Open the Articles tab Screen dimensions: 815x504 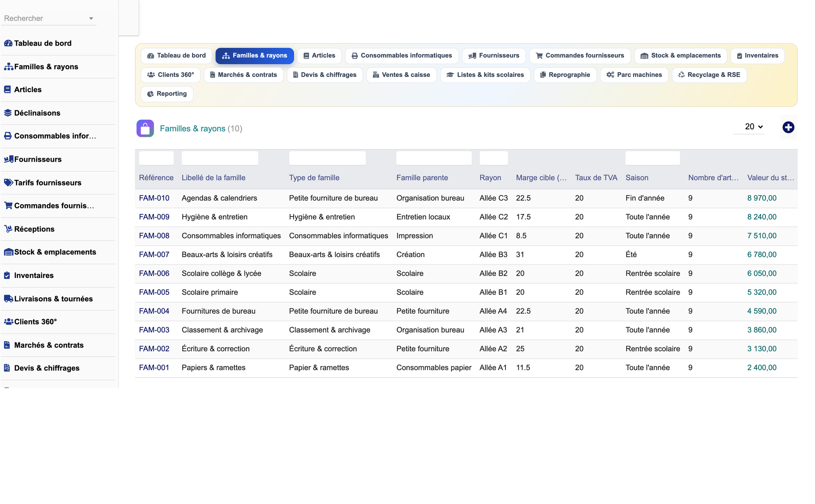[319, 56]
